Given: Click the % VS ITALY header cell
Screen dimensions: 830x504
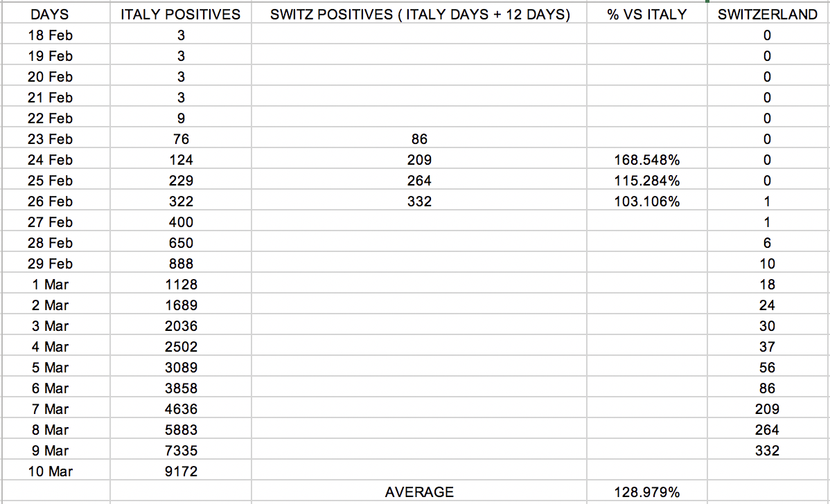Looking at the screenshot, I should (647, 15).
